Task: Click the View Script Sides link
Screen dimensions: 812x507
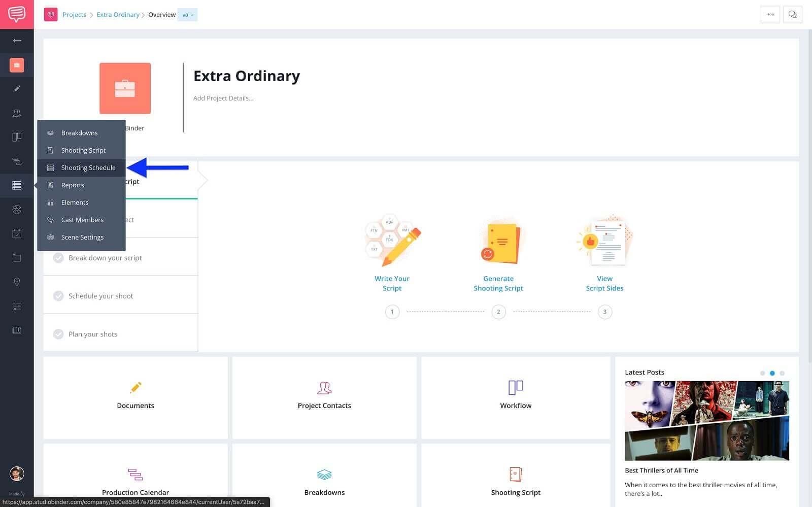Action: [605, 283]
